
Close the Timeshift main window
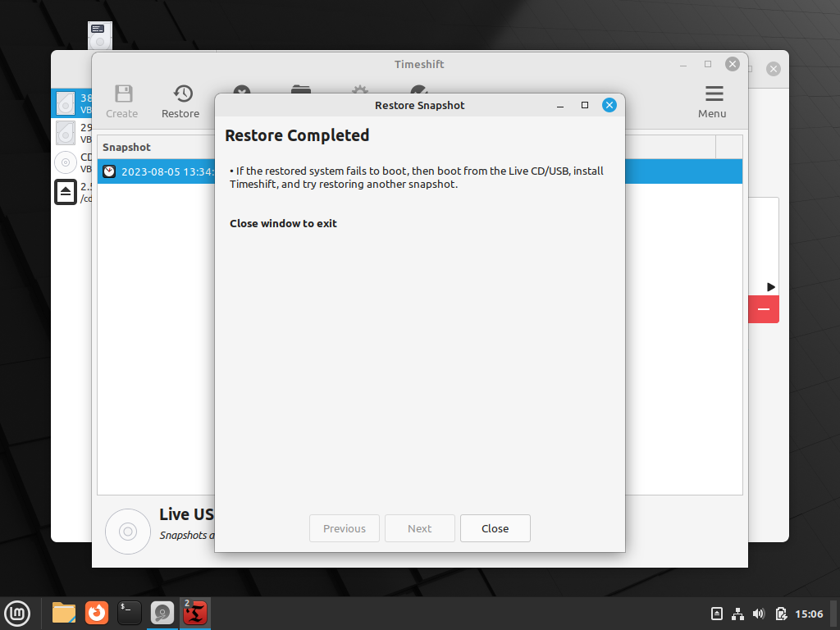[x=733, y=64]
